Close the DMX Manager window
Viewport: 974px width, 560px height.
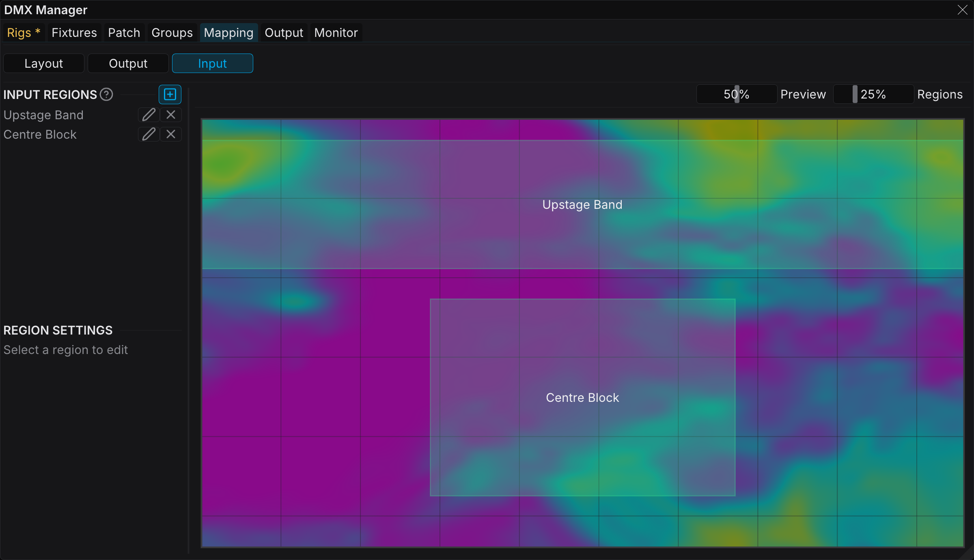tap(962, 10)
